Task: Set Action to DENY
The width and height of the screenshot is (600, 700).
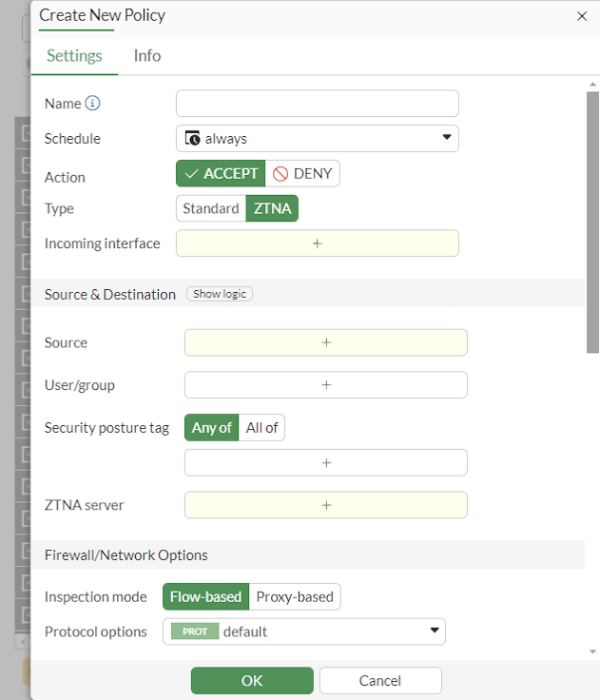Action: 302,174
